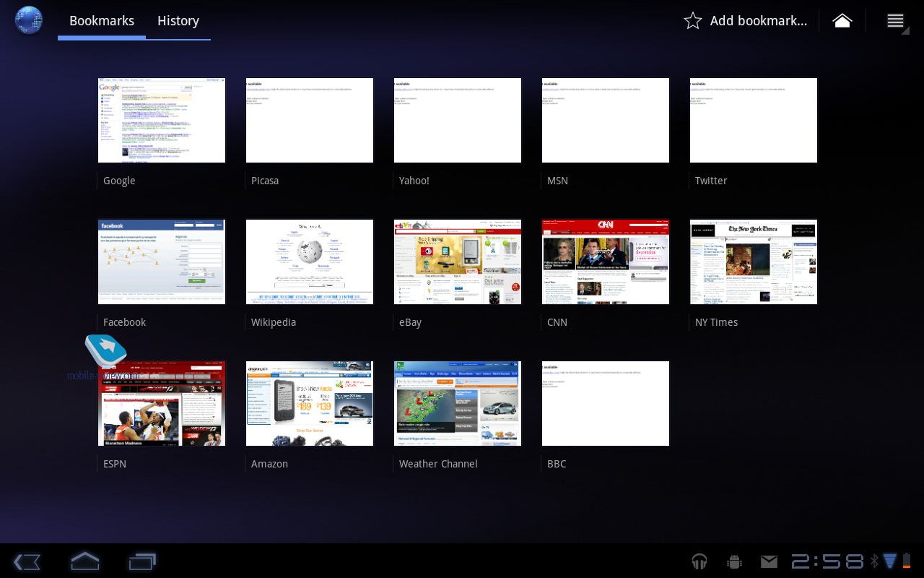Show recent apps

[x=142, y=561]
